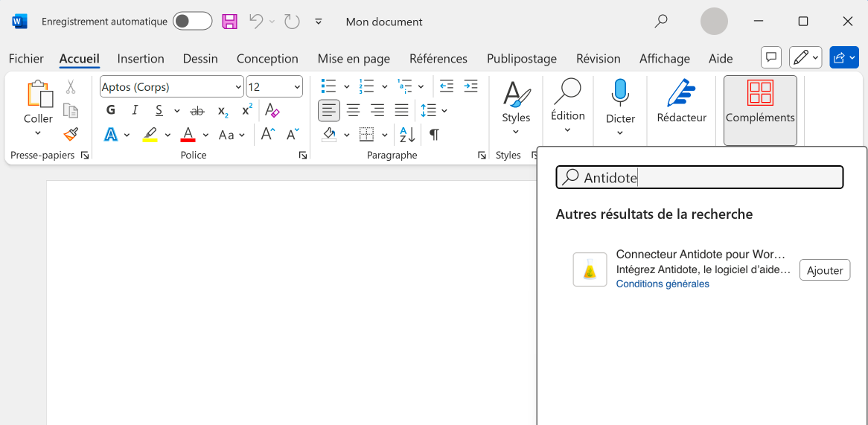Show paragraph marks with pilcrow icon
Image resolution: width=868 pixels, height=425 pixels.
pyautogui.click(x=434, y=135)
